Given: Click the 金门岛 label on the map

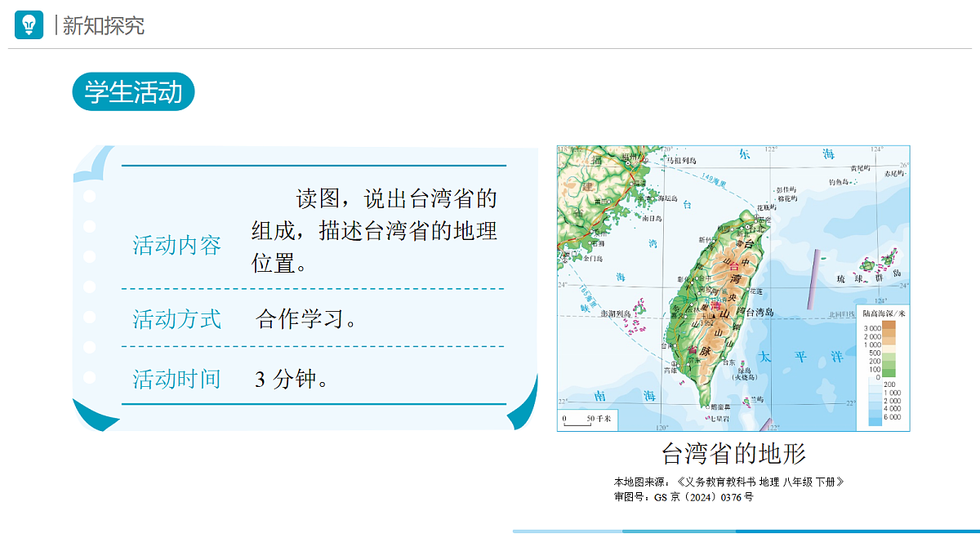Looking at the screenshot, I should click(594, 258).
